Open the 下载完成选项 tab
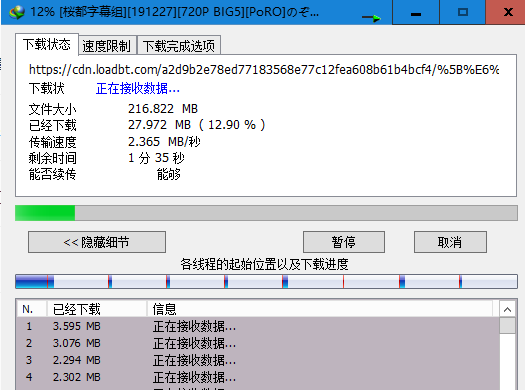 (x=179, y=46)
